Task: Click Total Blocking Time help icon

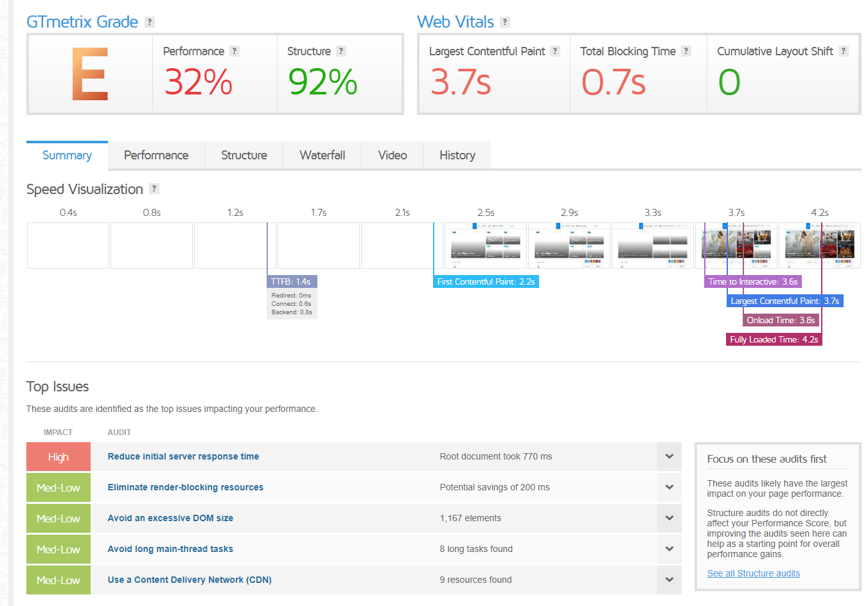Action: click(686, 51)
